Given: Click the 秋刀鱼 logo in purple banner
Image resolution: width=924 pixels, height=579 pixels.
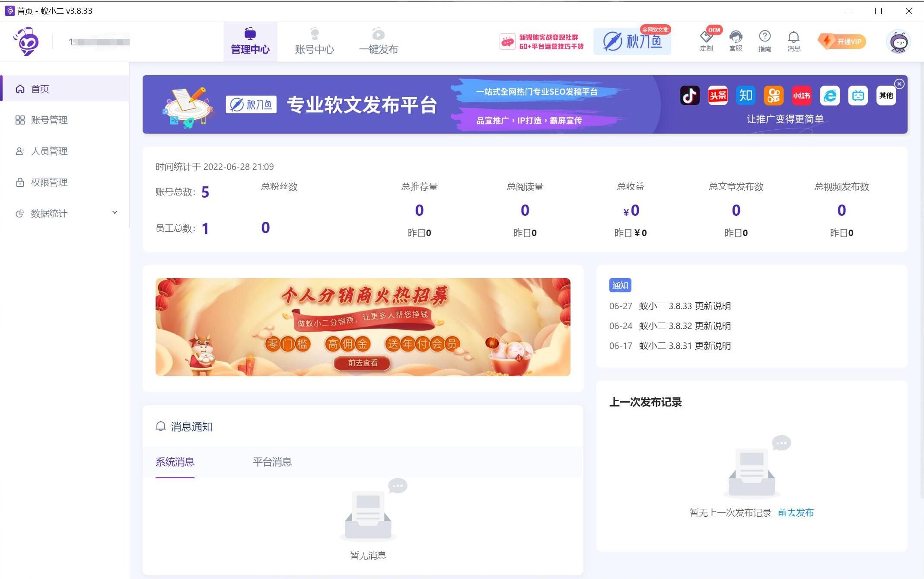Looking at the screenshot, I should click(251, 105).
